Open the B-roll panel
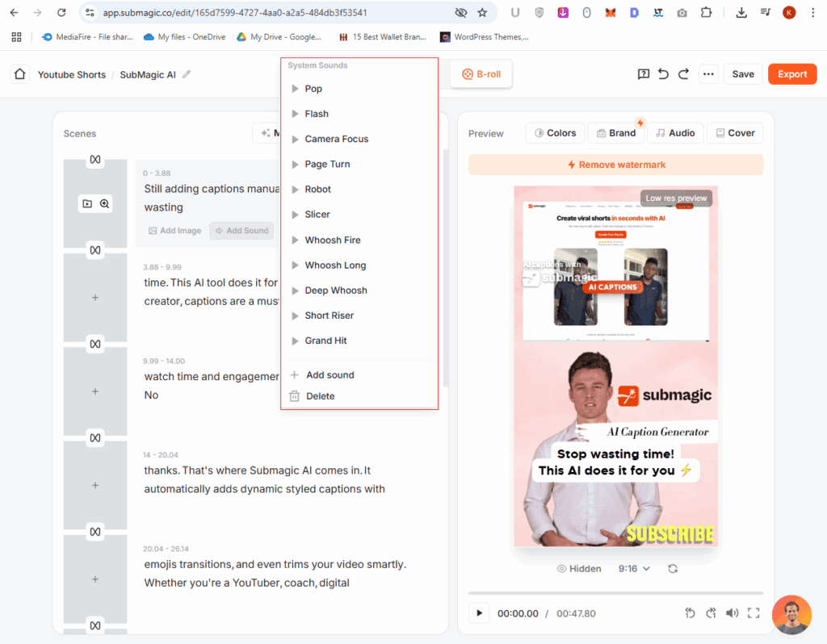Image resolution: width=827 pixels, height=644 pixels. coord(481,74)
